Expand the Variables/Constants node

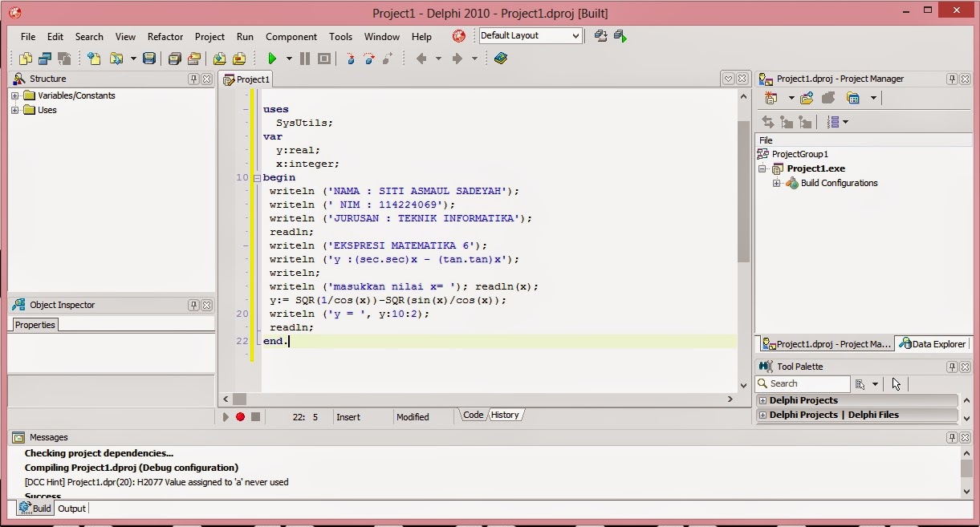tap(15, 95)
